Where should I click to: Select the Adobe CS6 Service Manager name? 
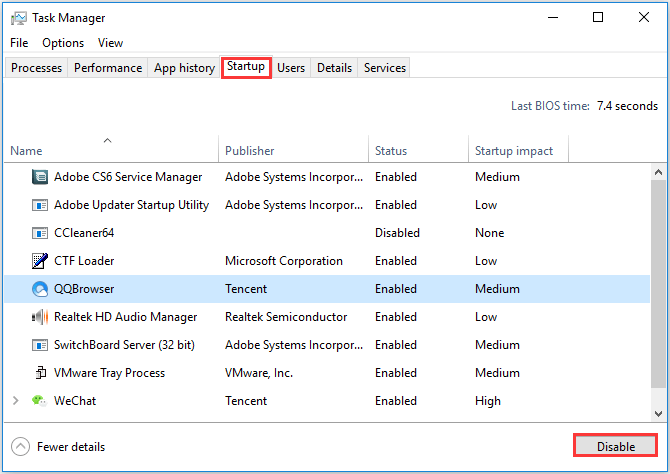[128, 177]
